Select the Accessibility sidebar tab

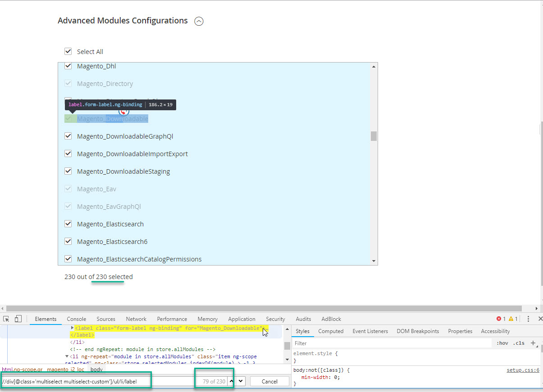pos(495,331)
